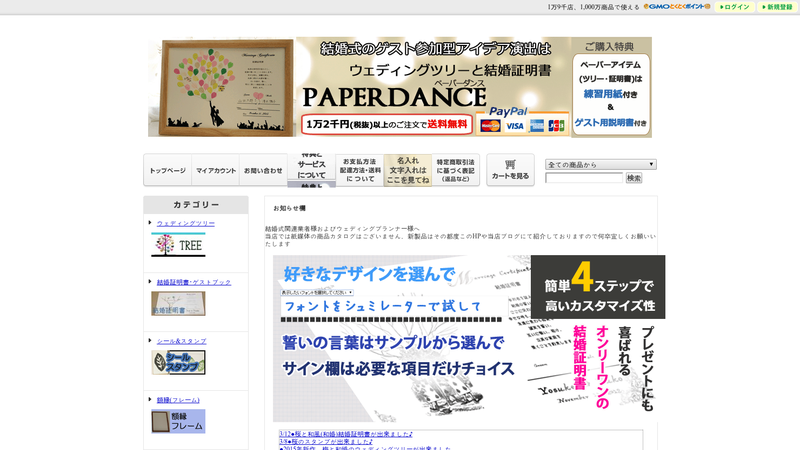Go to トップページ in navigation
Viewport: 800px width, 450px height.
(167, 170)
